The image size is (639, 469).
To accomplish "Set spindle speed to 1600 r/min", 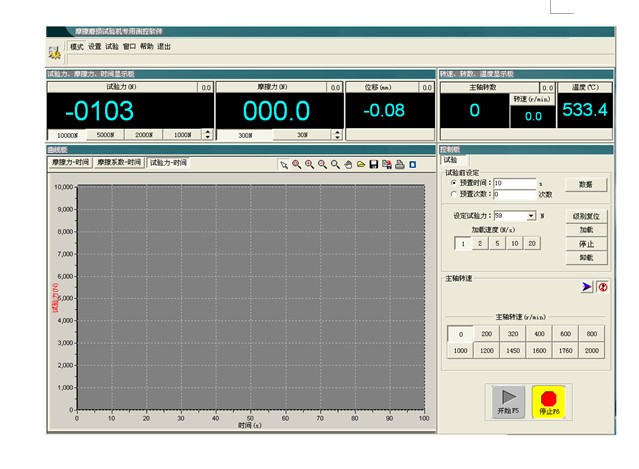I will (x=539, y=350).
